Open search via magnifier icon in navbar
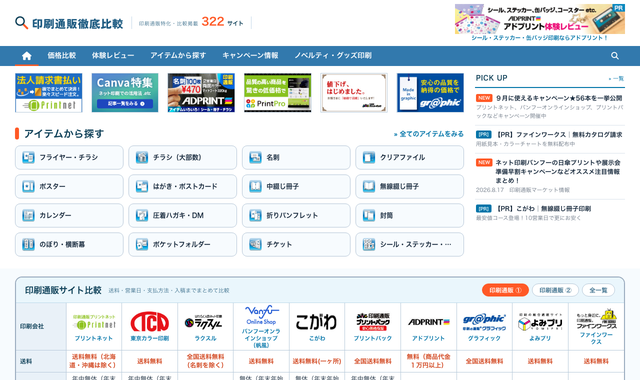Image resolution: width=640 pixels, height=380 pixels. pyautogui.click(x=615, y=56)
